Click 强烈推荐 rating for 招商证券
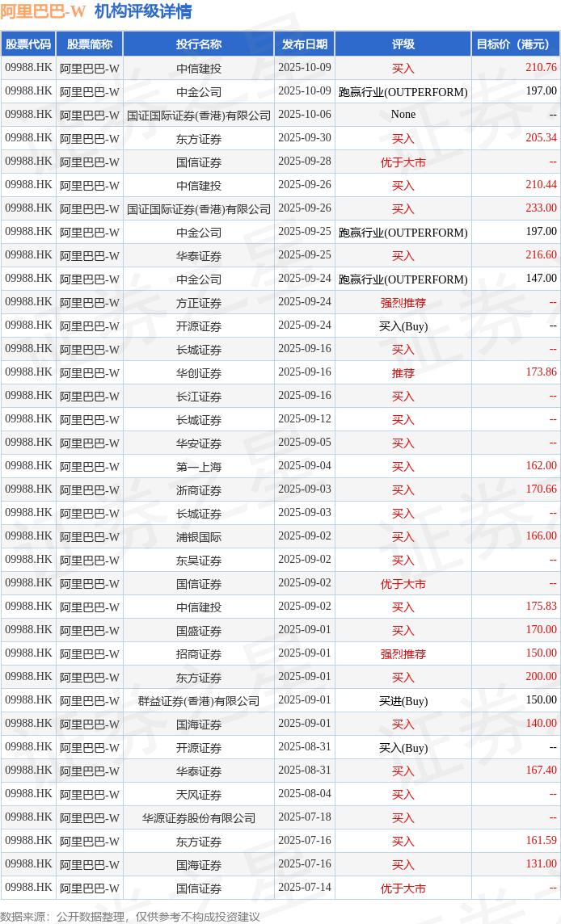 click(403, 654)
